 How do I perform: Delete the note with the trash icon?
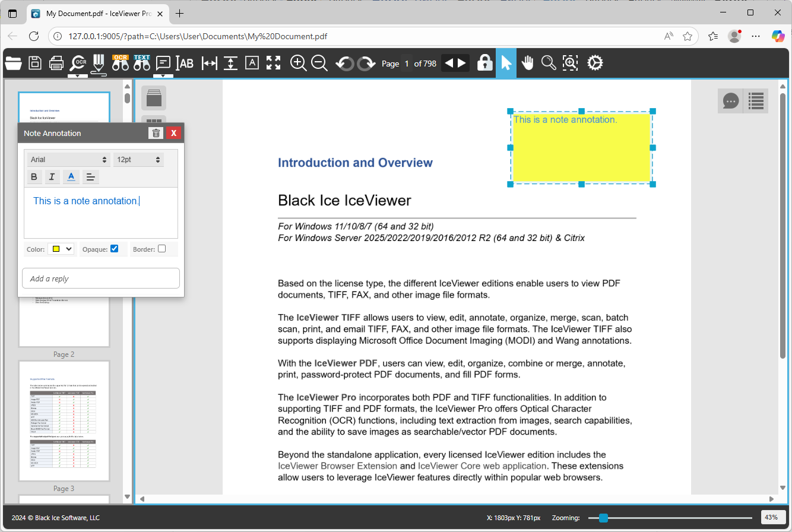click(x=156, y=133)
